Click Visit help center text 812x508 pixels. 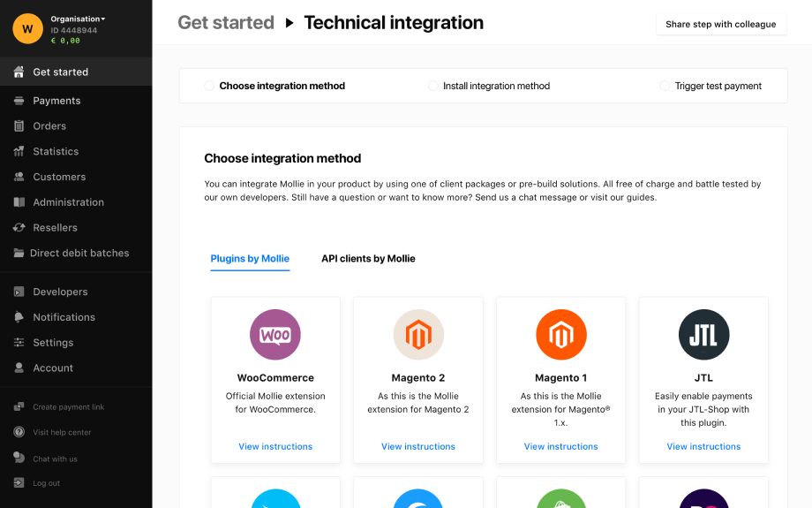(62, 432)
